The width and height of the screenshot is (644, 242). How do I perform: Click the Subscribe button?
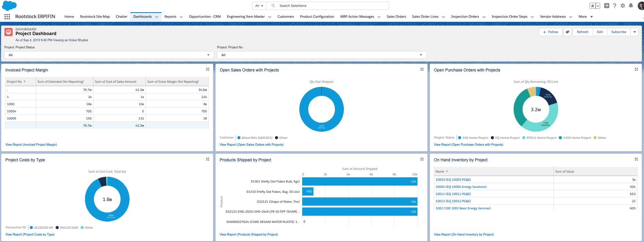(x=618, y=32)
